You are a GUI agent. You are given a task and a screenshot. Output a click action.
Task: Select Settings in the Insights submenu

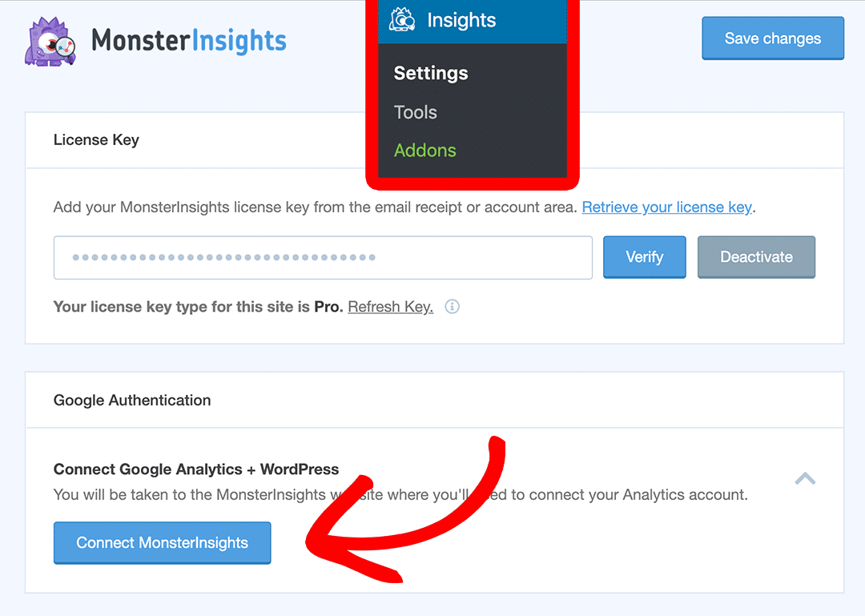[431, 74]
